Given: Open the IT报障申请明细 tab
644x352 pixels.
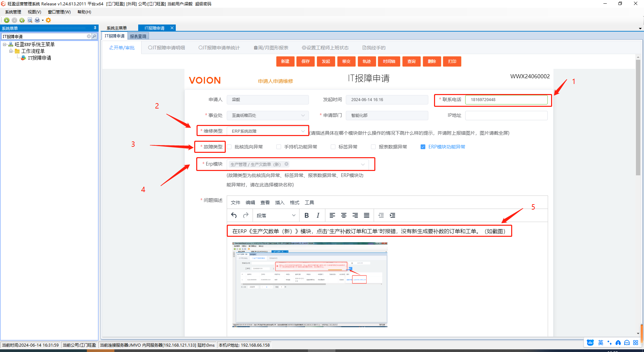Looking at the screenshot, I should pos(166,48).
